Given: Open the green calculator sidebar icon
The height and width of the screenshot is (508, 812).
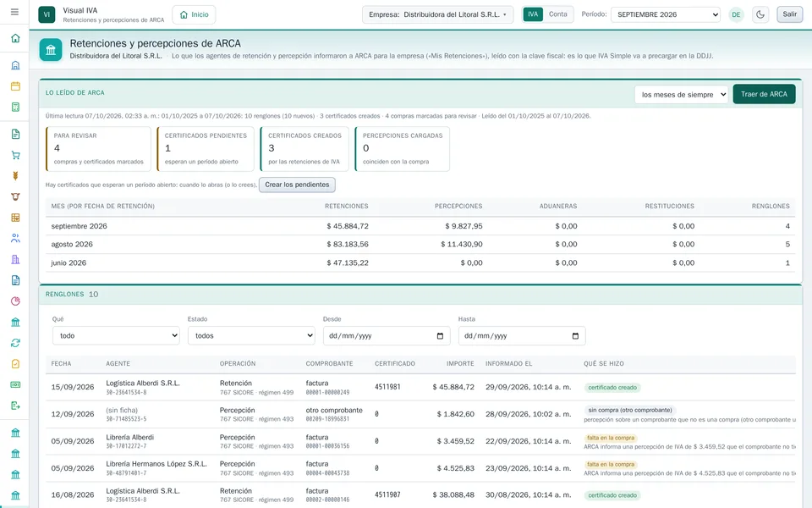Looking at the screenshot, I should click(x=15, y=107).
